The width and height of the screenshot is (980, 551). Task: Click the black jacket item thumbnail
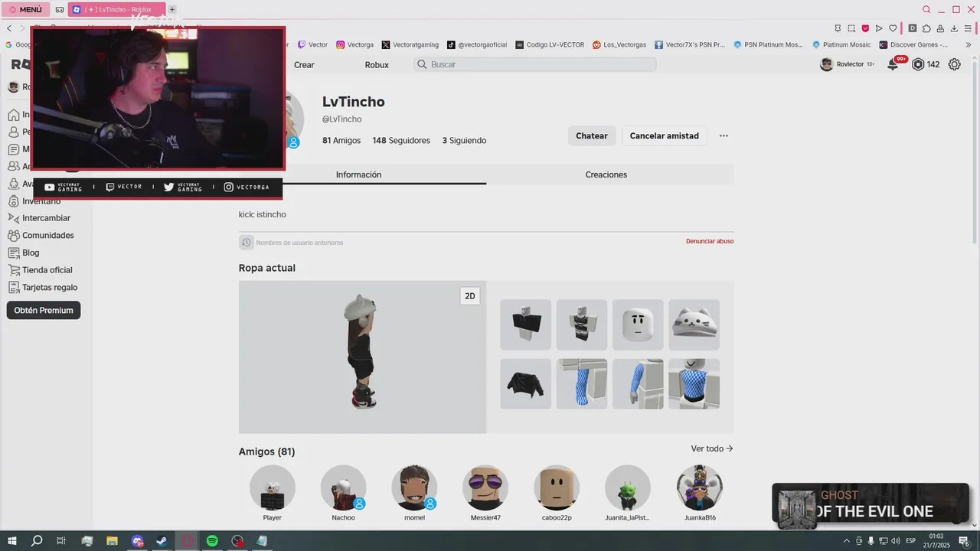526,383
